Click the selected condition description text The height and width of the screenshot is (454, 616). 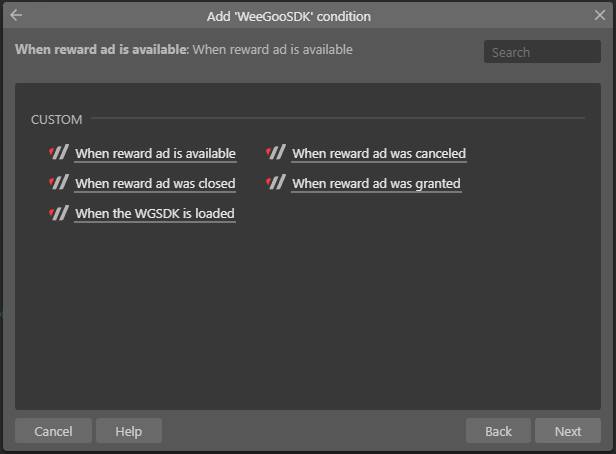(272, 49)
